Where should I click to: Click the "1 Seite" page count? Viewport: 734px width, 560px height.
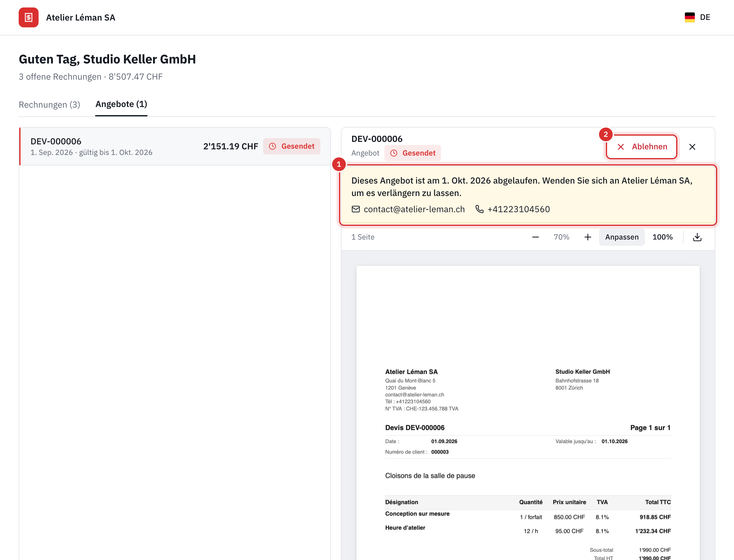coord(363,237)
